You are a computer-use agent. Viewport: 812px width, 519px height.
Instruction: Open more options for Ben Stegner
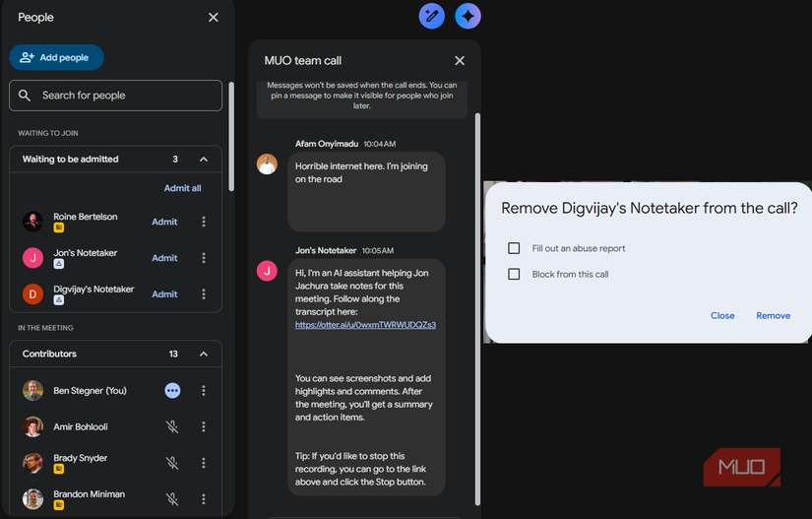(204, 391)
